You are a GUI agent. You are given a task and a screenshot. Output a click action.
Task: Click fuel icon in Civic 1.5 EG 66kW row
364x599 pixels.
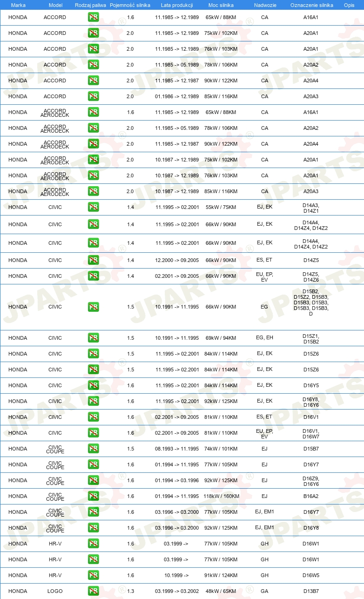[x=94, y=307]
